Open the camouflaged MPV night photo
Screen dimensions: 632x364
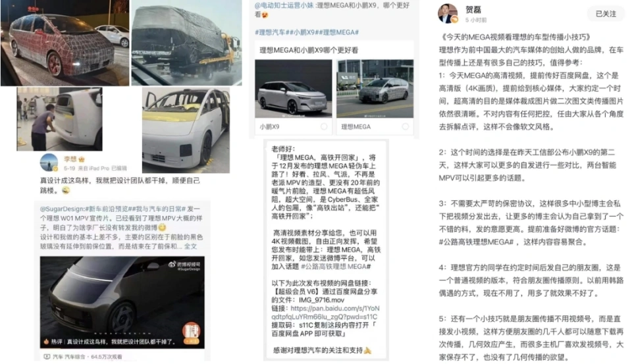pyautogui.click(x=65, y=43)
